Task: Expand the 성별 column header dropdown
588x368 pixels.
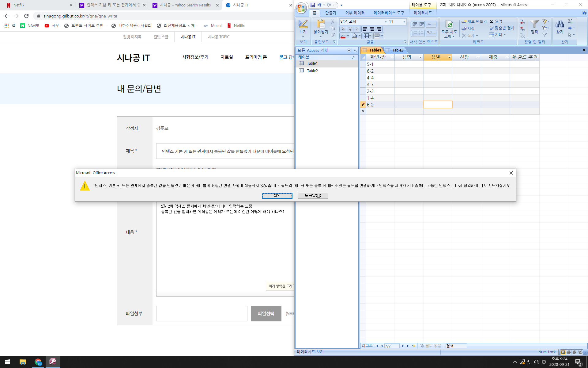Action: tap(449, 57)
